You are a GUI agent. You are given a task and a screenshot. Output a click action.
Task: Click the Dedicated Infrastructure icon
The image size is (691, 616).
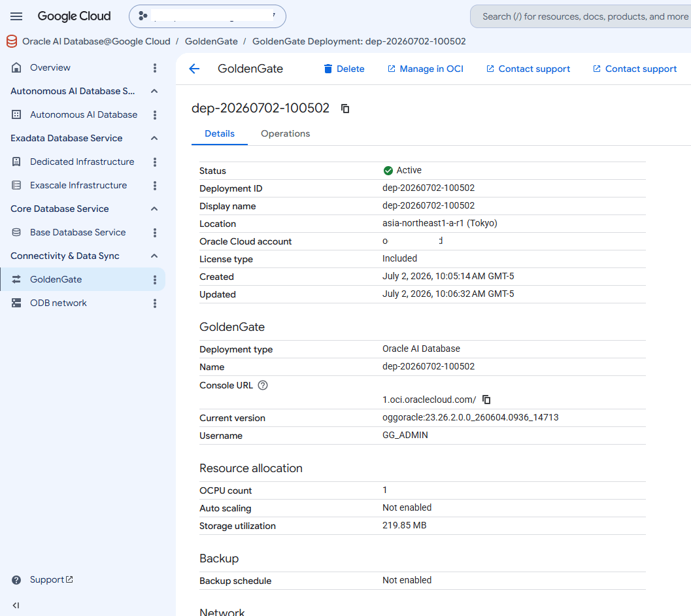point(16,162)
